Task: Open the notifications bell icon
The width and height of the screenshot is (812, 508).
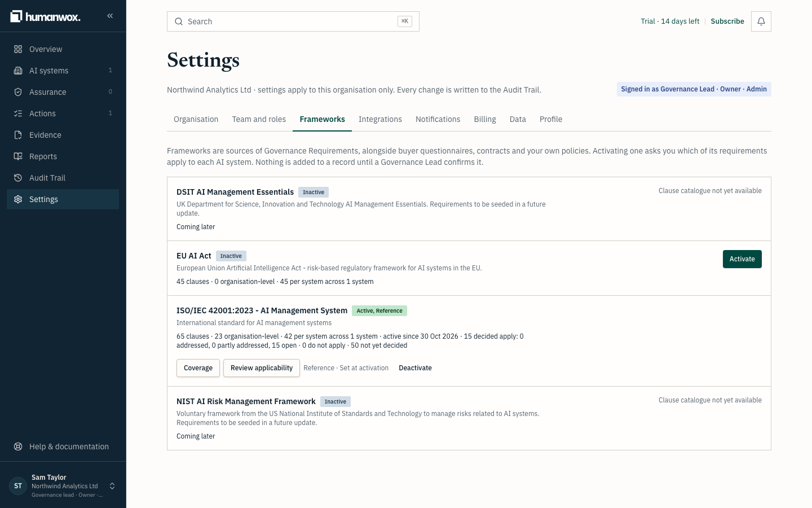Action: coord(761,21)
